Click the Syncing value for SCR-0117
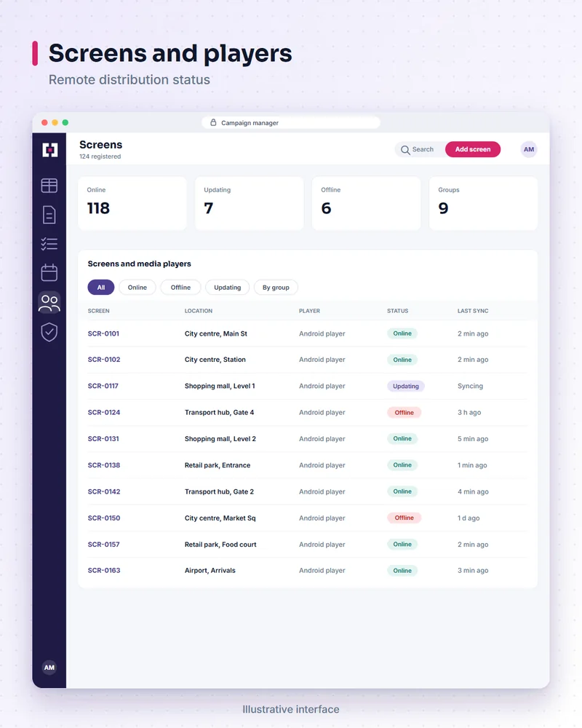This screenshot has width=582, height=728. (x=470, y=386)
